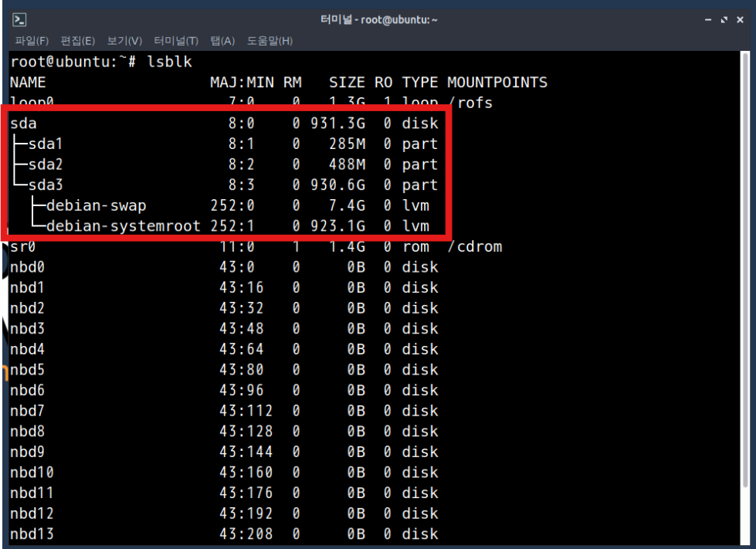Open the 파일(F) menu
Screen dimensions: 756x549
[x=32, y=41]
